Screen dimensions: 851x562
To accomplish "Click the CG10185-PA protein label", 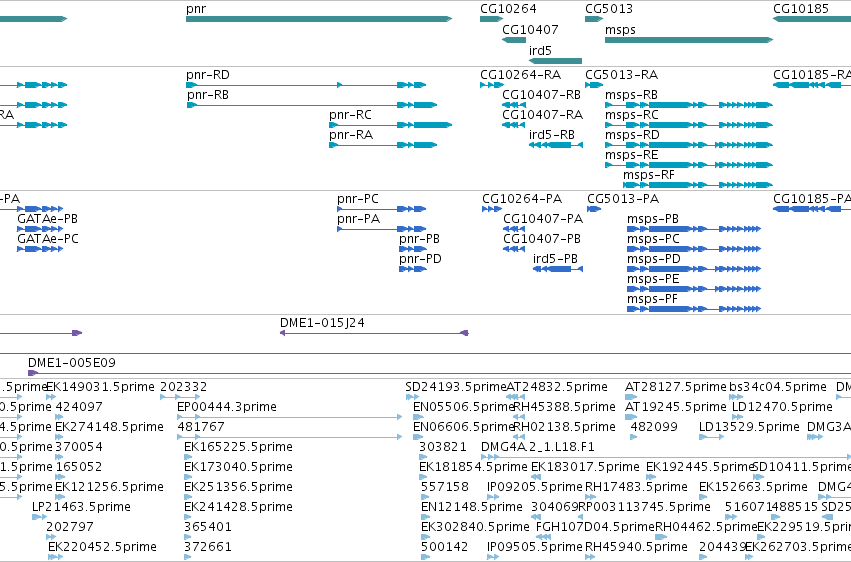I will (812, 199).
